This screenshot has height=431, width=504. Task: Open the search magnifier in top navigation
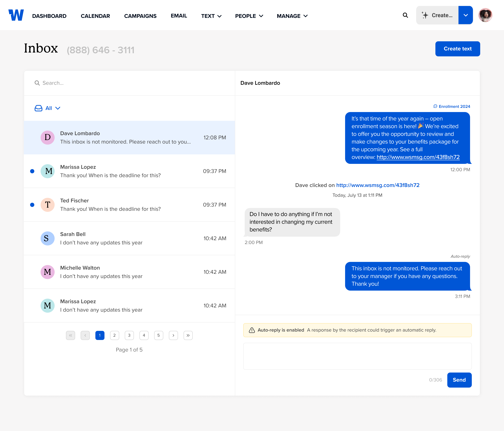pyautogui.click(x=405, y=15)
